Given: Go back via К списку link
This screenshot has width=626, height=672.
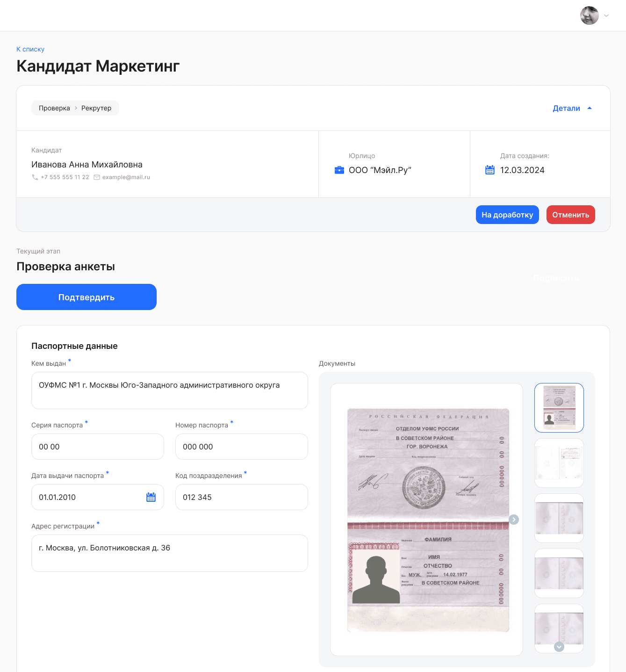Looking at the screenshot, I should pyautogui.click(x=30, y=49).
